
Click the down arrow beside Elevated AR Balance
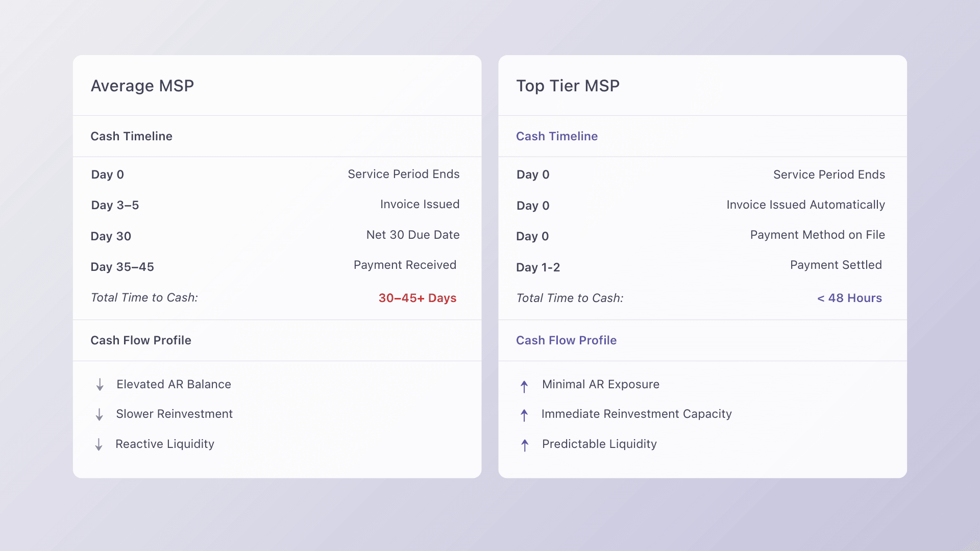[100, 385]
